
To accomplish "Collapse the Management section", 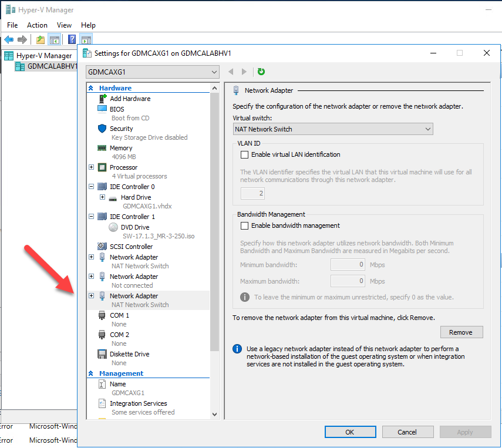I will (91, 373).
